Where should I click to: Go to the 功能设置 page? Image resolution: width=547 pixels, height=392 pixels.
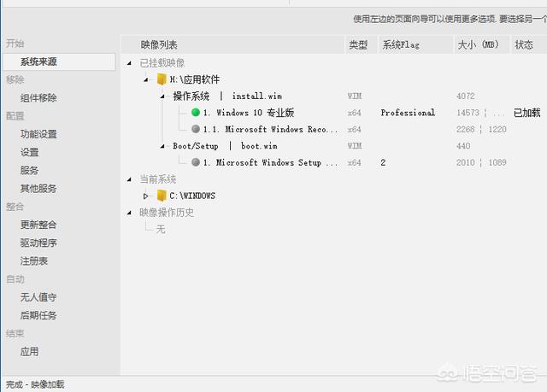[38, 134]
